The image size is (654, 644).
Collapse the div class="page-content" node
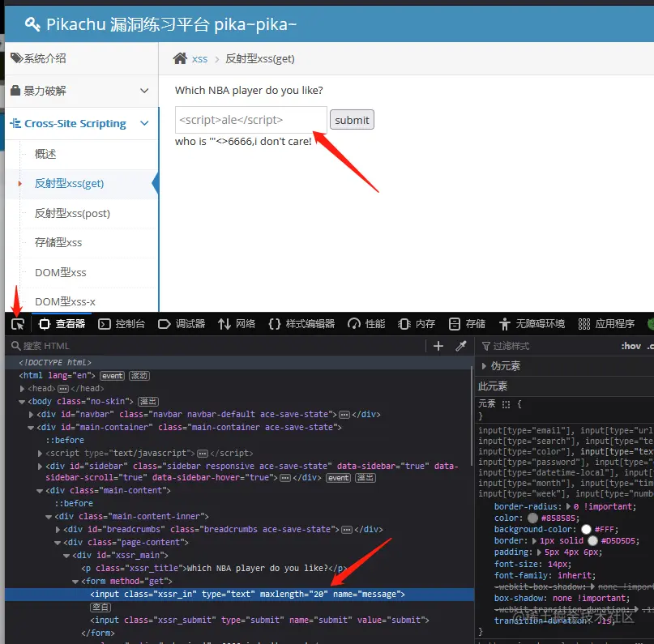[58, 542]
